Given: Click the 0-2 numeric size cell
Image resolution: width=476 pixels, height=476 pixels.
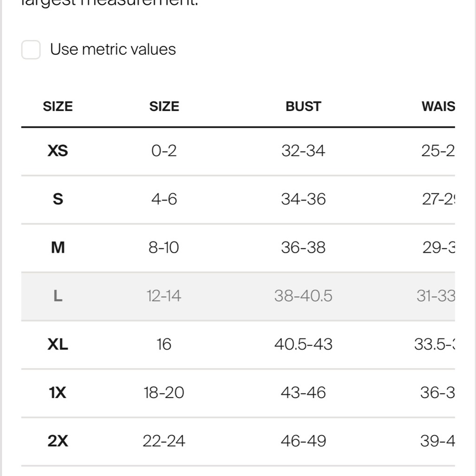Looking at the screenshot, I should click(x=164, y=151).
